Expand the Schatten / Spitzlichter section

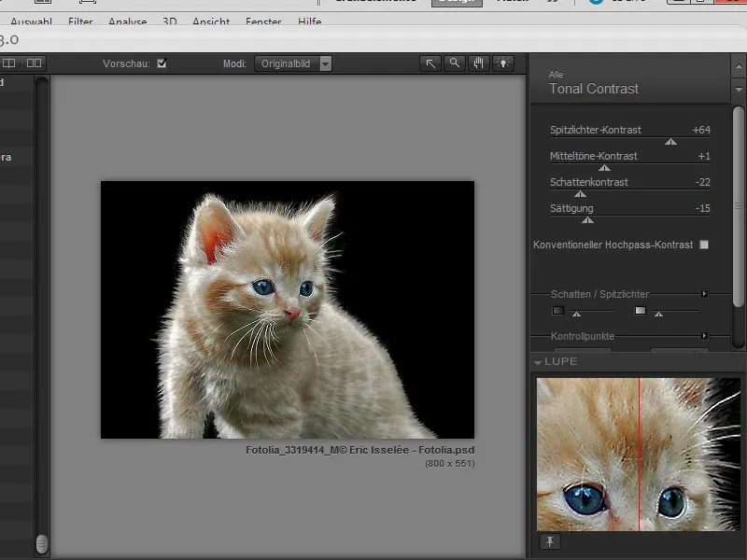[x=704, y=294]
